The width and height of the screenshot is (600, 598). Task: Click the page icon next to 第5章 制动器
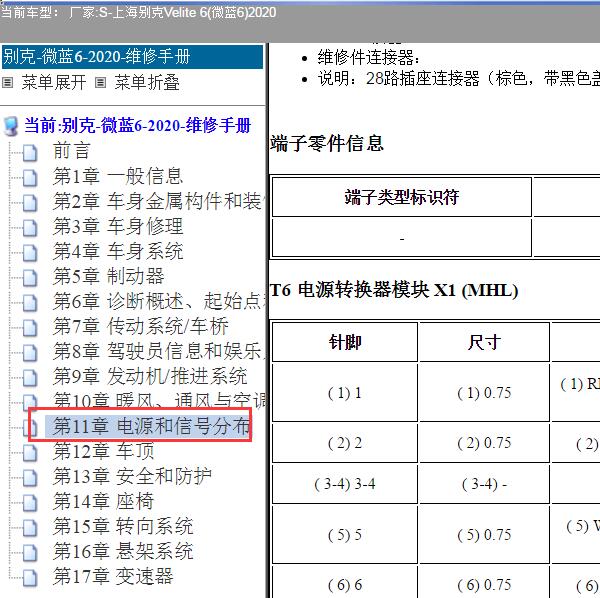tap(30, 278)
